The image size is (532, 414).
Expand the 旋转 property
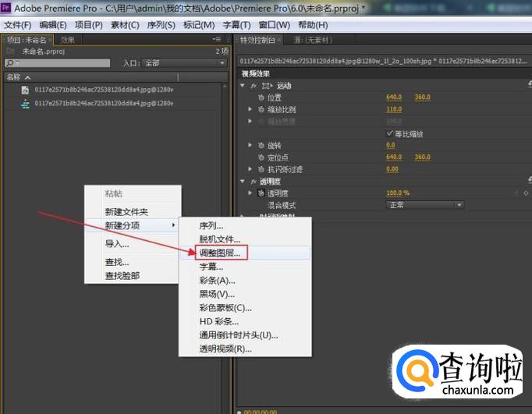coord(250,145)
